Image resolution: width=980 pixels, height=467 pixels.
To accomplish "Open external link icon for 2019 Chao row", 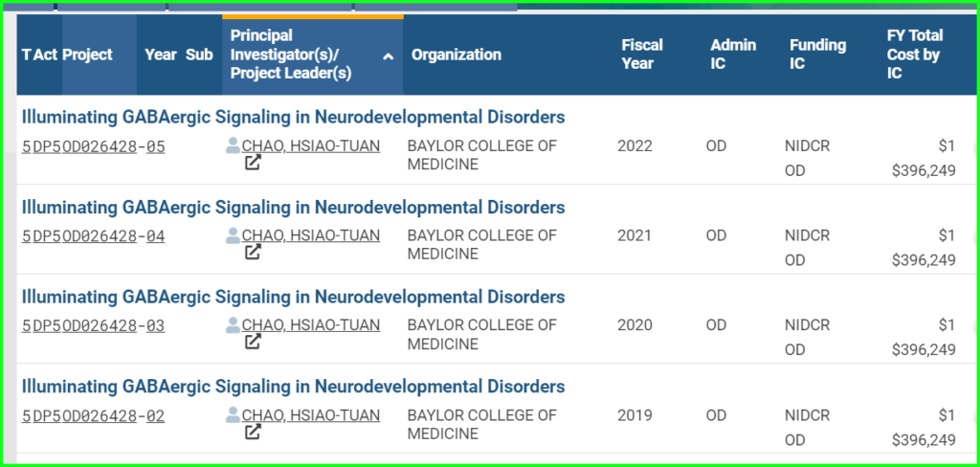I will pyautogui.click(x=253, y=433).
